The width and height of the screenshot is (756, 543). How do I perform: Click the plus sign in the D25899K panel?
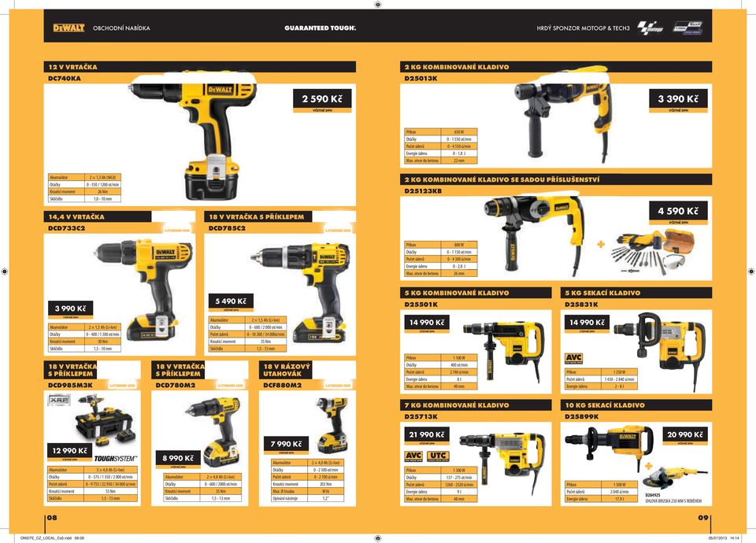tap(648, 466)
